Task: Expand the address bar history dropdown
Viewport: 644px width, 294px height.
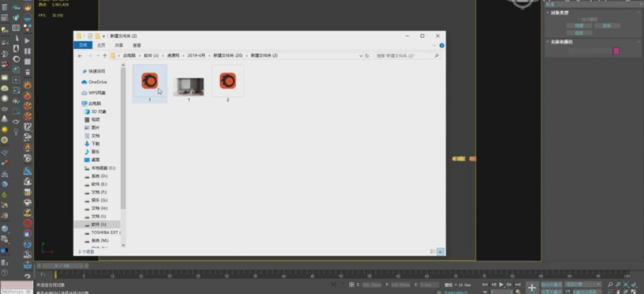Action: click(361, 55)
